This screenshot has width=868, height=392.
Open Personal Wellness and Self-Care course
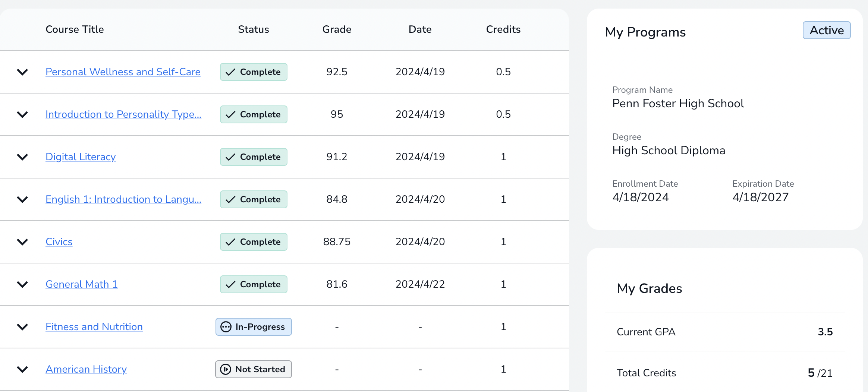123,72
